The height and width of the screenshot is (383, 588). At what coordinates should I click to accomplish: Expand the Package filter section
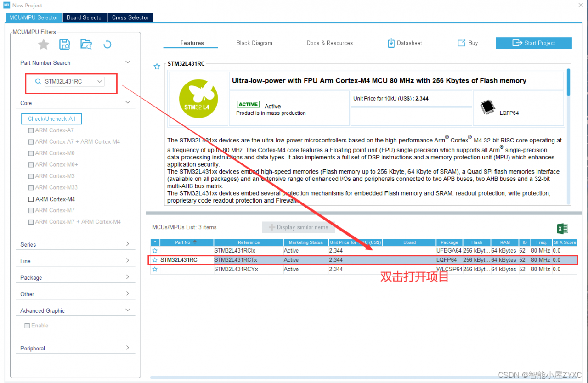pos(128,277)
